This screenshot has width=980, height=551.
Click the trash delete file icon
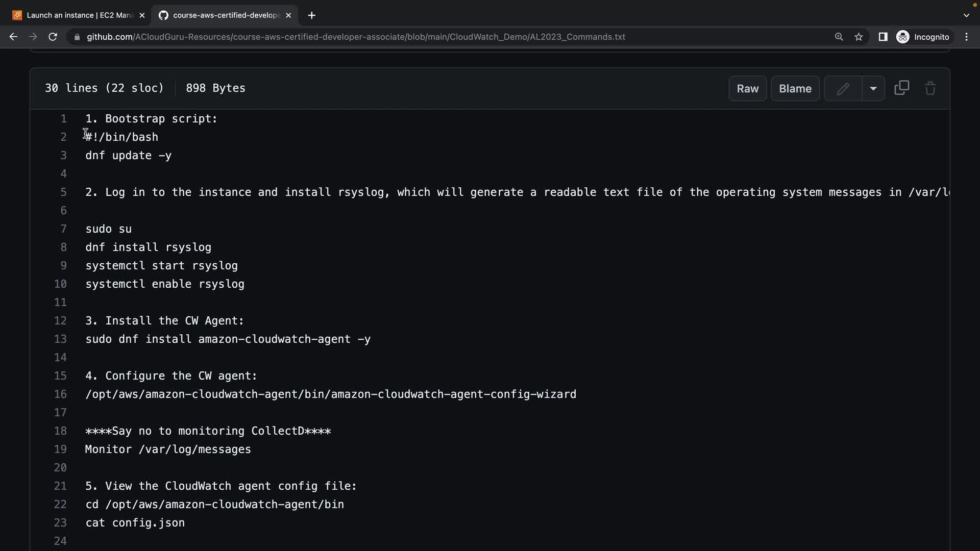pos(930,88)
